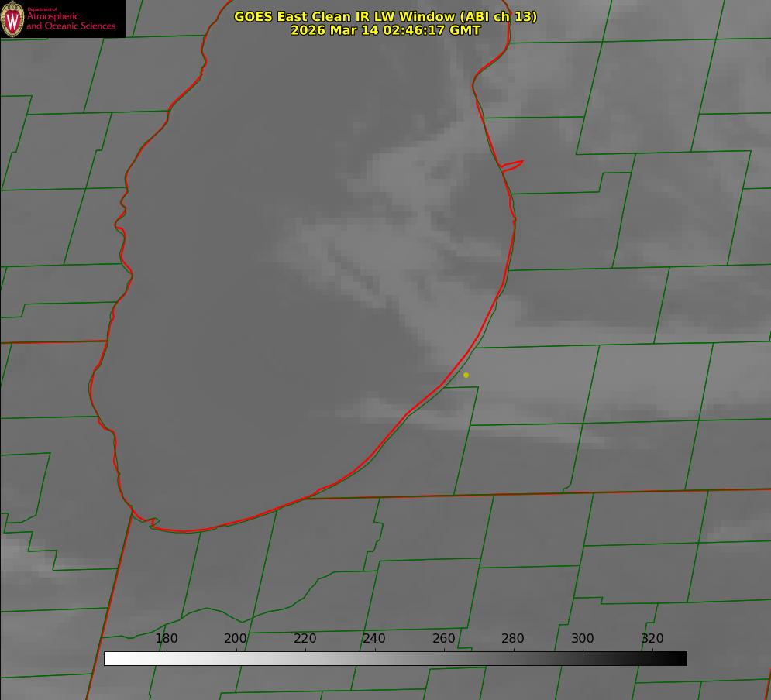The width and height of the screenshot is (771, 700).
Task: Click the University of Wisconsin crest logo
Action: [12, 19]
